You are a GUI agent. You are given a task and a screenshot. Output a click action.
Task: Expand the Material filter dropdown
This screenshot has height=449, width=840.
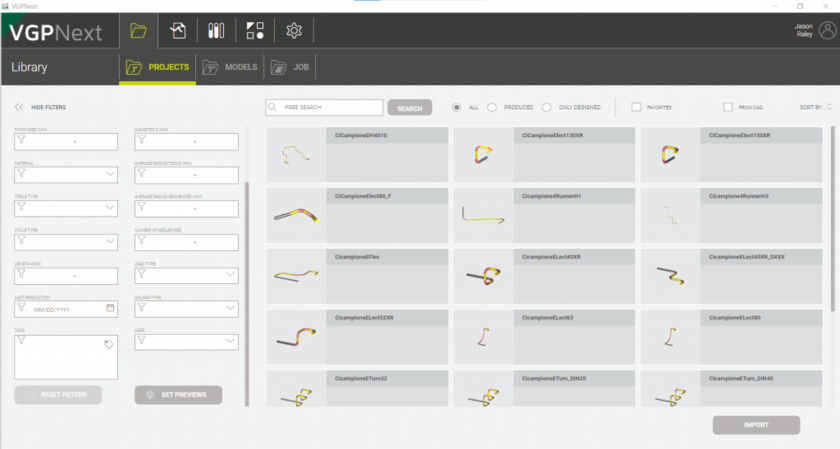point(110,174)
